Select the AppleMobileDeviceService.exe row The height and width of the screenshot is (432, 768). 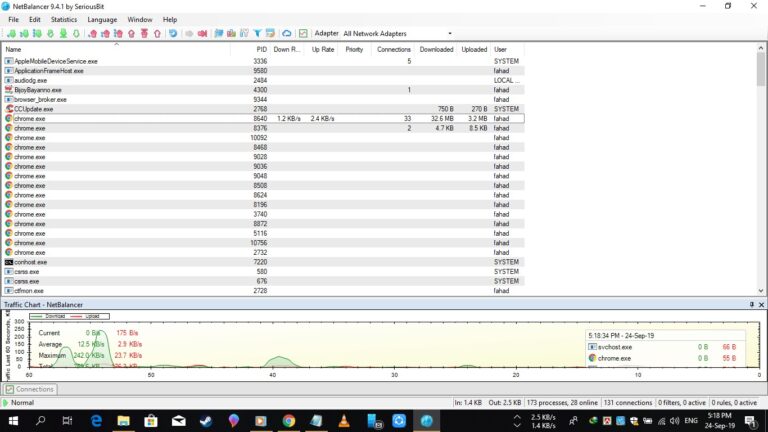pos(264,61)
